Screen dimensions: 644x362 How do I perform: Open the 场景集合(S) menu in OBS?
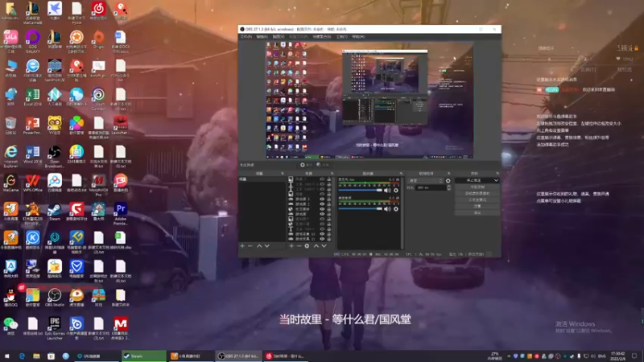coord(321,37)
